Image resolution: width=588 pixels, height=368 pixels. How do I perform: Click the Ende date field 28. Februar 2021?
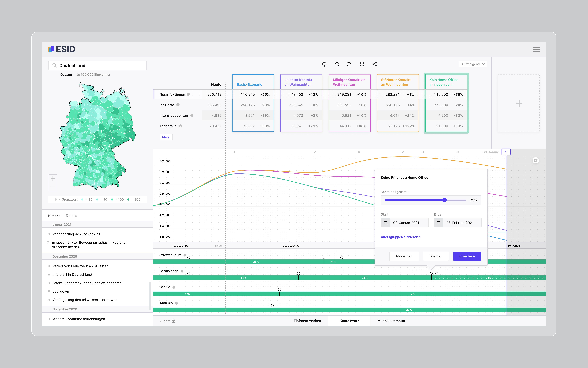[458, 223]
